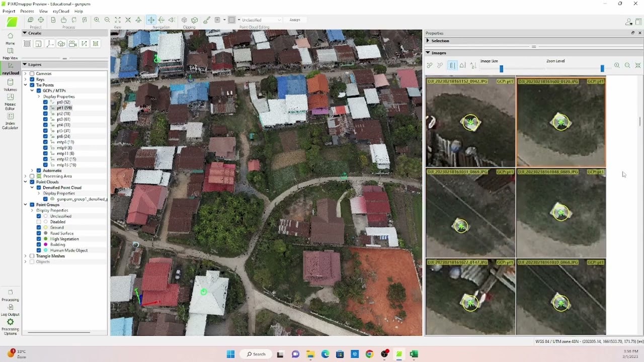Click reset zoom icon in Images section
Screen dimensions: 644x362
click(638, 65)
